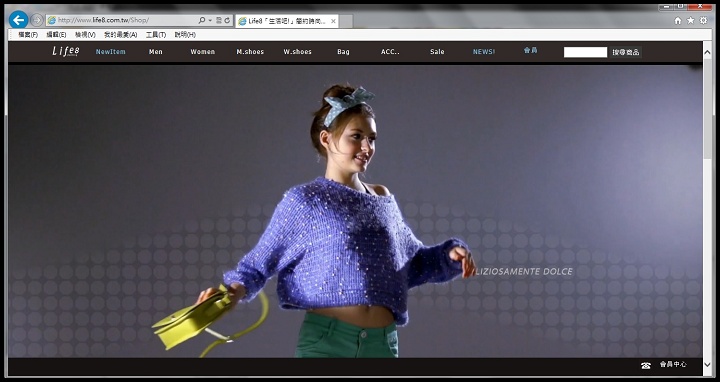Click the compatibility view icon in address bar

(x=219, y=20)
